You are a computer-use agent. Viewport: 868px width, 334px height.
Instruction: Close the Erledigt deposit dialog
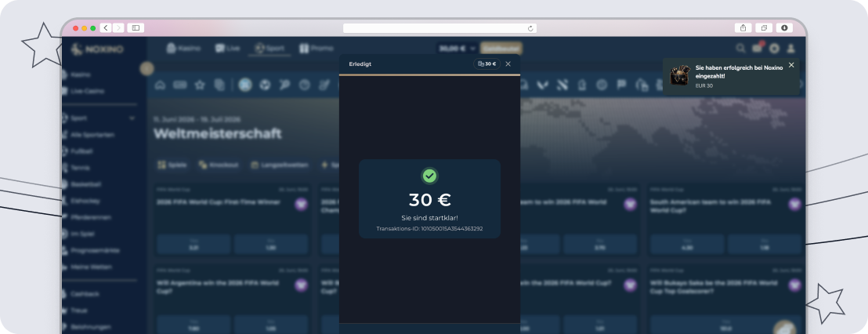click(x=508, y=64)
